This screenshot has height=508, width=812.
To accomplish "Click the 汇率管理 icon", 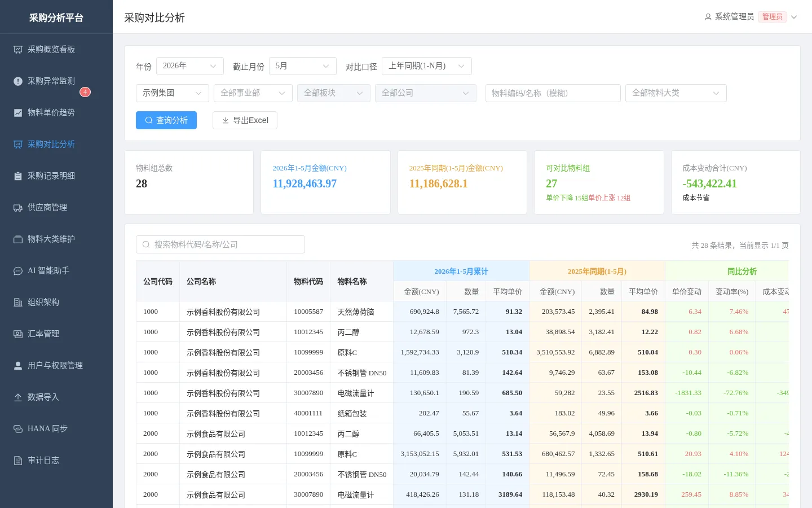I will [x=18, y=334].
